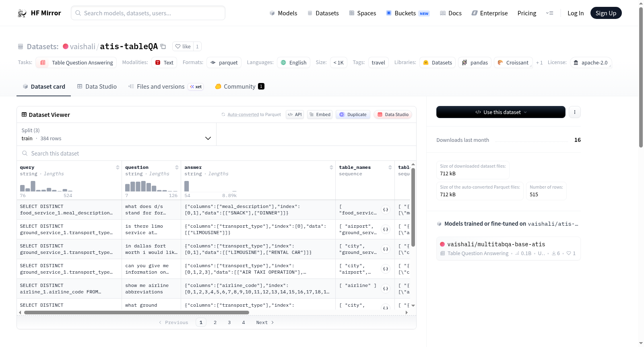Viewport: 644px width, 347px height.
Task: Open the Models navigation item
Action: tap(283, 13)
